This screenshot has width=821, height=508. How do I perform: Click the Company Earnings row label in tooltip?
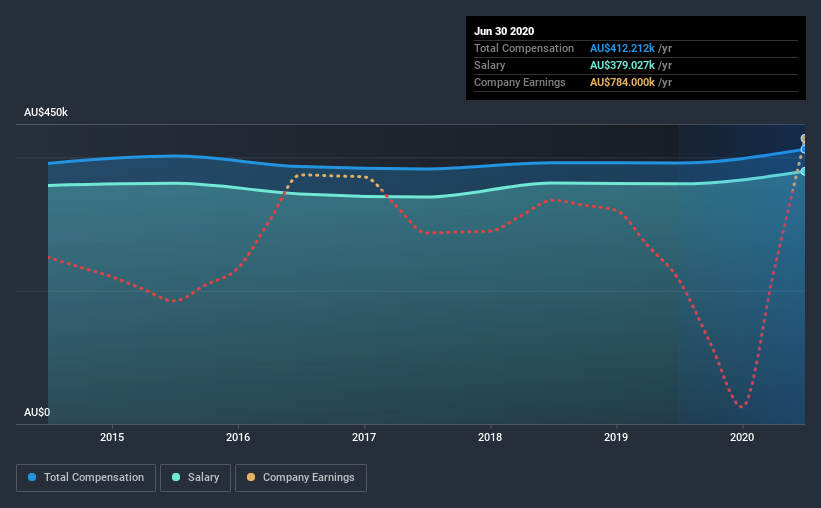tap(519, 82)
